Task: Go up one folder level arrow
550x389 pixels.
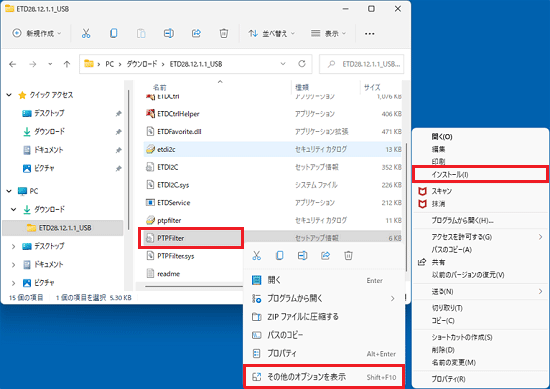Action: [67, 64]
